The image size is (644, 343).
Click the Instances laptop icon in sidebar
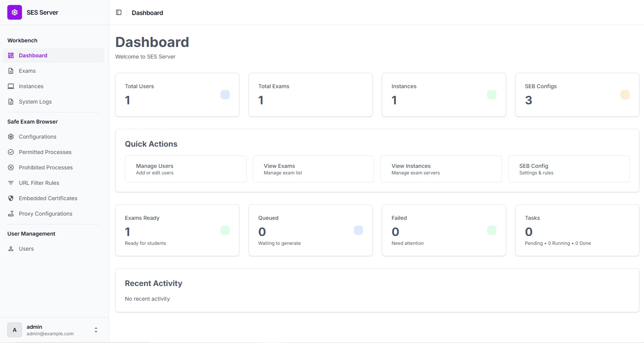pos(11,86)
